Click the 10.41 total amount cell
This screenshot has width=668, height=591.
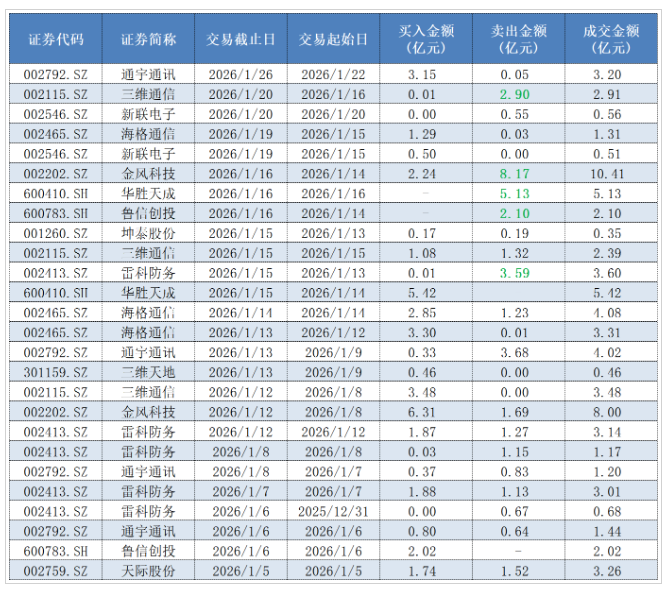pos(608,173)
